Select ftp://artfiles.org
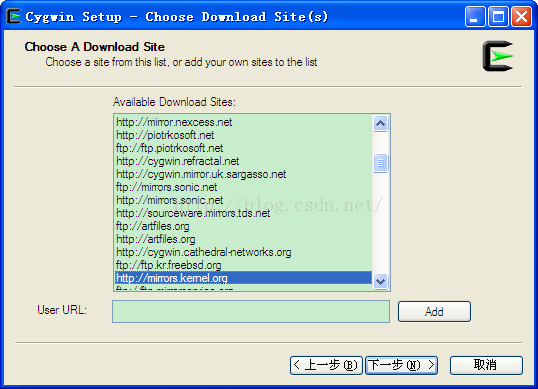This screenshot has width=538, height=389. point(244,226)
